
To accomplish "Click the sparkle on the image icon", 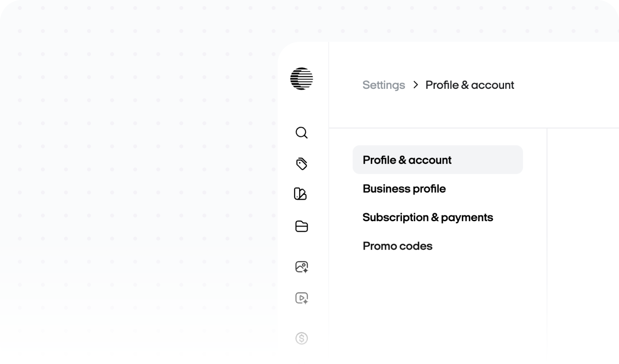I will pyautogui.click(x=306, y=270).
